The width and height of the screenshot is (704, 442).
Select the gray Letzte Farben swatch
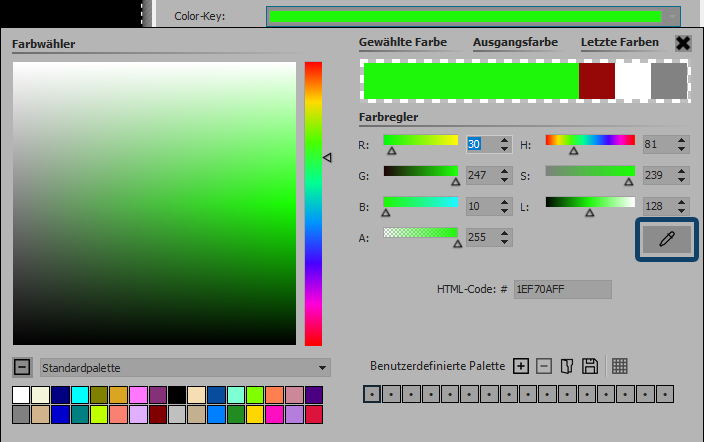[669, 81]
